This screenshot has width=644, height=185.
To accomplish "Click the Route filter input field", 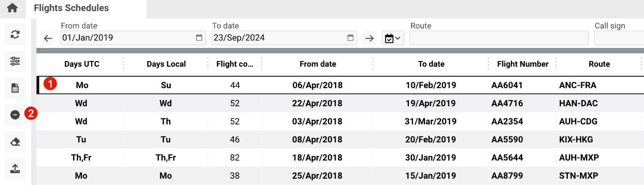I will point(498,38).
